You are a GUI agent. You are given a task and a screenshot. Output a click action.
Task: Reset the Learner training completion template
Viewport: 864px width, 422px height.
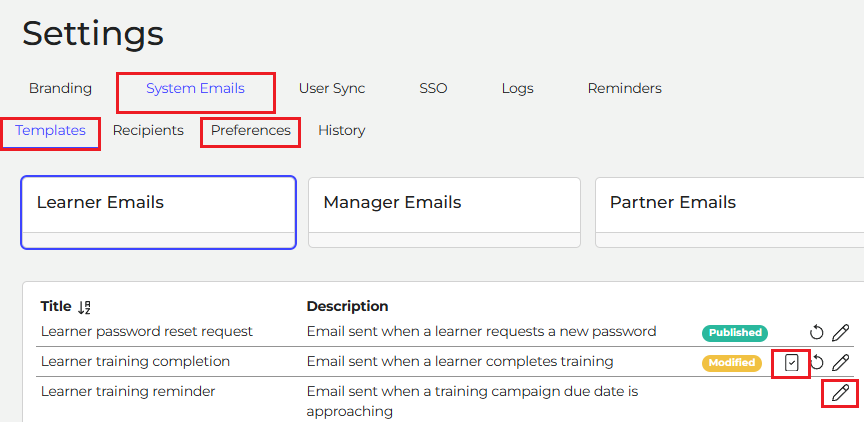817,363
